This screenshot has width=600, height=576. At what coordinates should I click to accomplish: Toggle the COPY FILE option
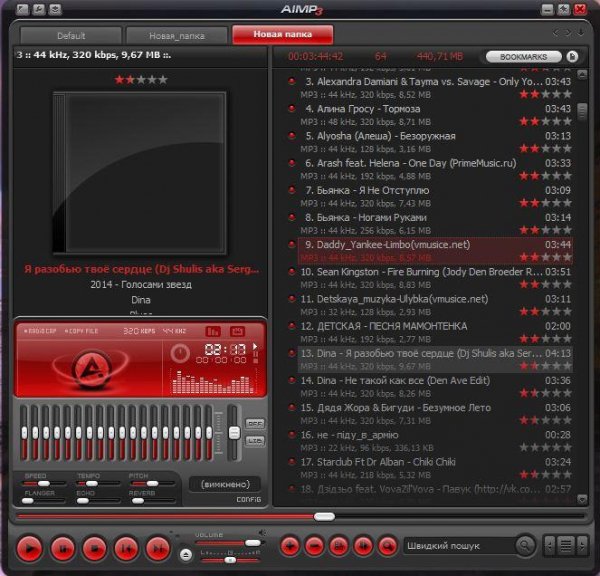pyautogui.click(x=81, y=331)
